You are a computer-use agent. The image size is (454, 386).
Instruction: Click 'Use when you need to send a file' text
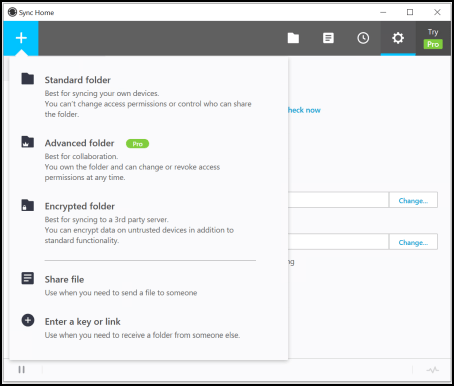click(x=121, y=293)
